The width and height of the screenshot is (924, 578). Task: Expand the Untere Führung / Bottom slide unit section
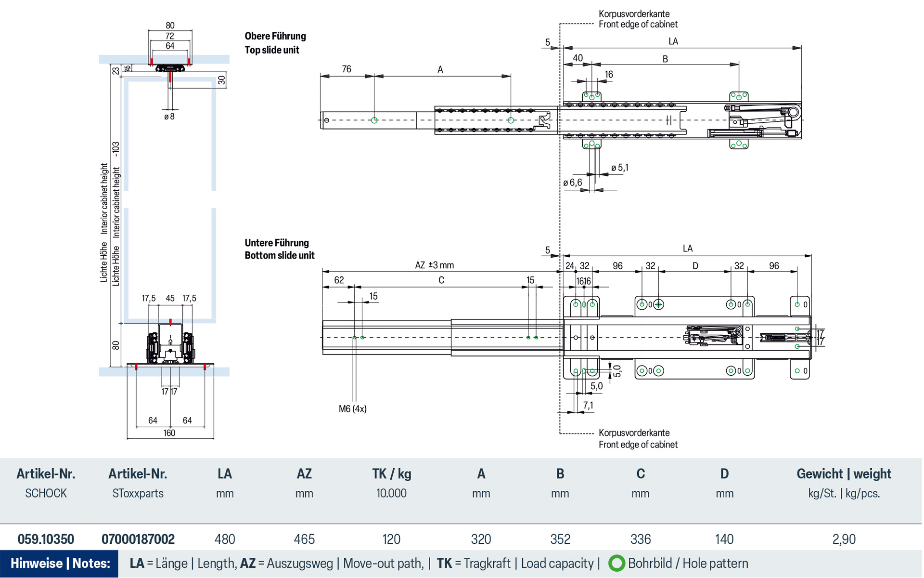click(280, 249)
